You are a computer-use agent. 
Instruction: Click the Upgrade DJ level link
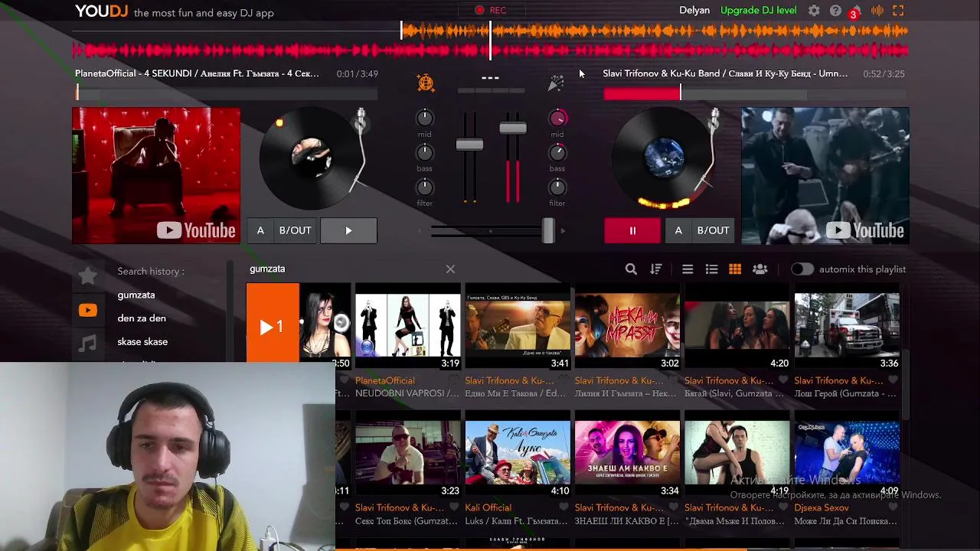click(x=758, y=11)
